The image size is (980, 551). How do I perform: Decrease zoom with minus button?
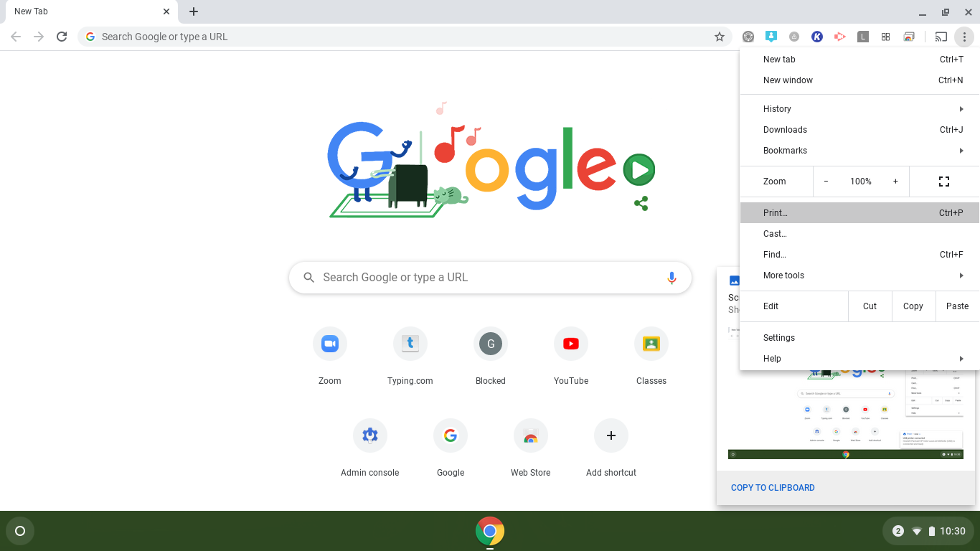click(x=826, y=182)
